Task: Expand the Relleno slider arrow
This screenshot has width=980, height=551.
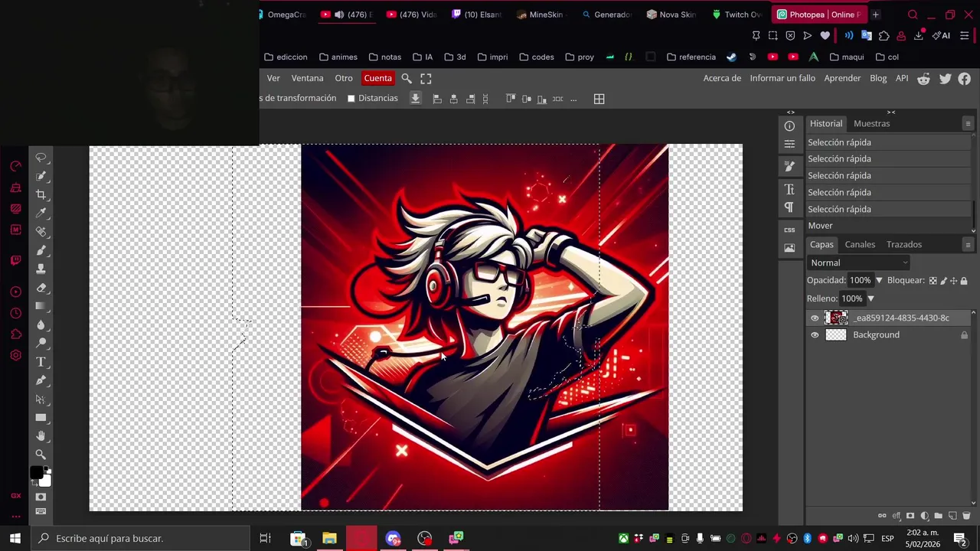Action: pos(871,298)
